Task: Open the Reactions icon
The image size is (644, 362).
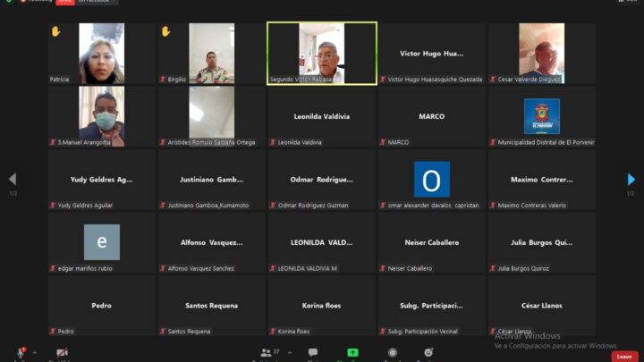Action: pos(428,352)
